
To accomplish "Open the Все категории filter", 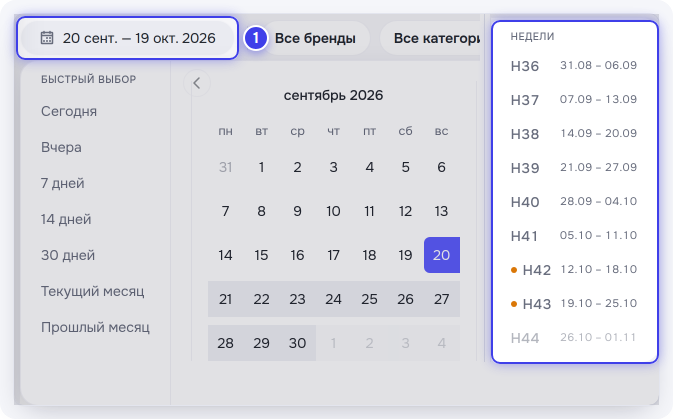I will coord(430,38).
